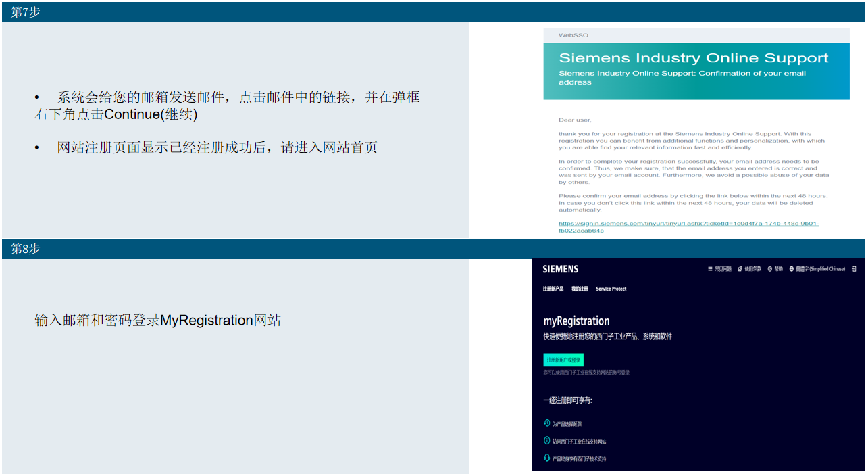Open the 简体字 (Simplified Chinese) language selector
The height and width of the screenshot is (474, 868).
(820, 269)
